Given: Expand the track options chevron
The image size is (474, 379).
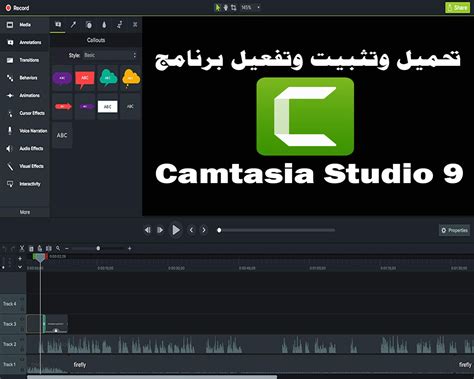Looking at the screenshot, I should (20, 267).
